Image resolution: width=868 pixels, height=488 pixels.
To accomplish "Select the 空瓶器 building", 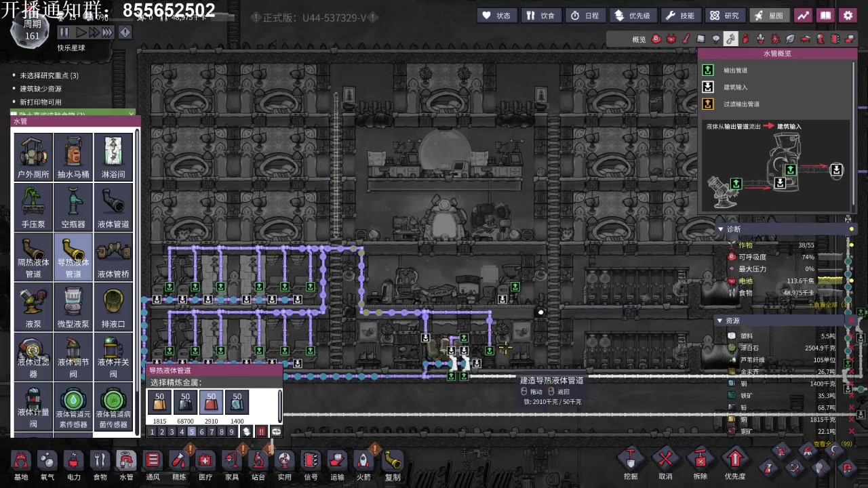I will (73, 207).
